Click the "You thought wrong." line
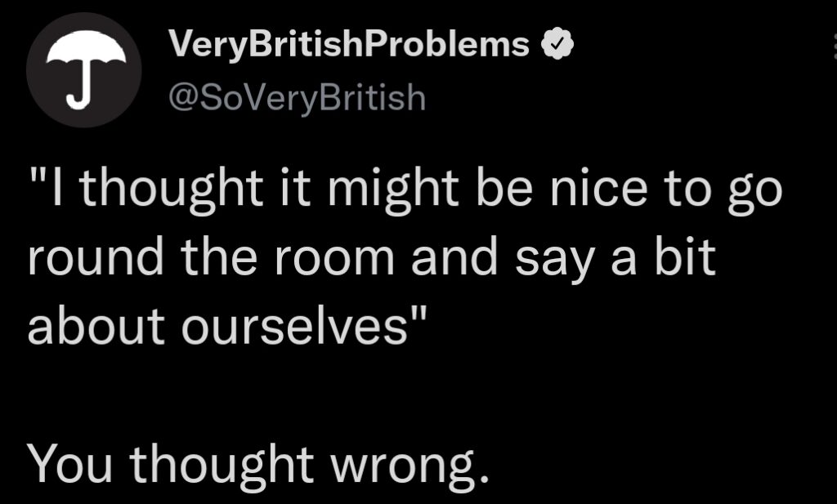This screenshot has width=837, height=504. (257, 464)
